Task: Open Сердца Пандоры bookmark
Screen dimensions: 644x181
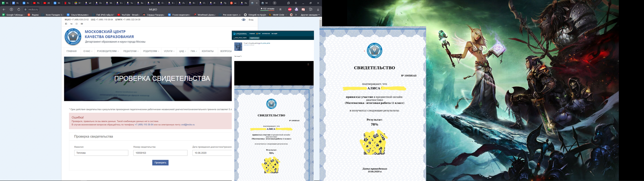Action: tap(153, 15)
